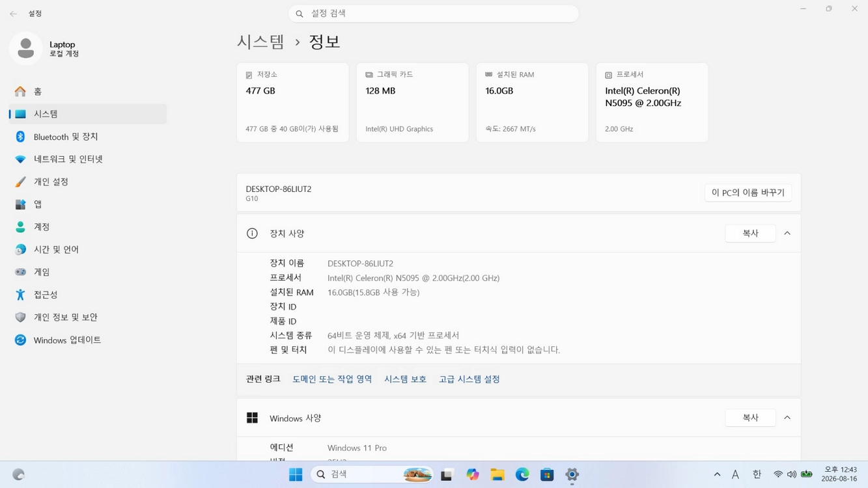Click 이 PC의 이름 바꾸기 button
The height and width of the screenshot is (488, 868).
[748, 193]
